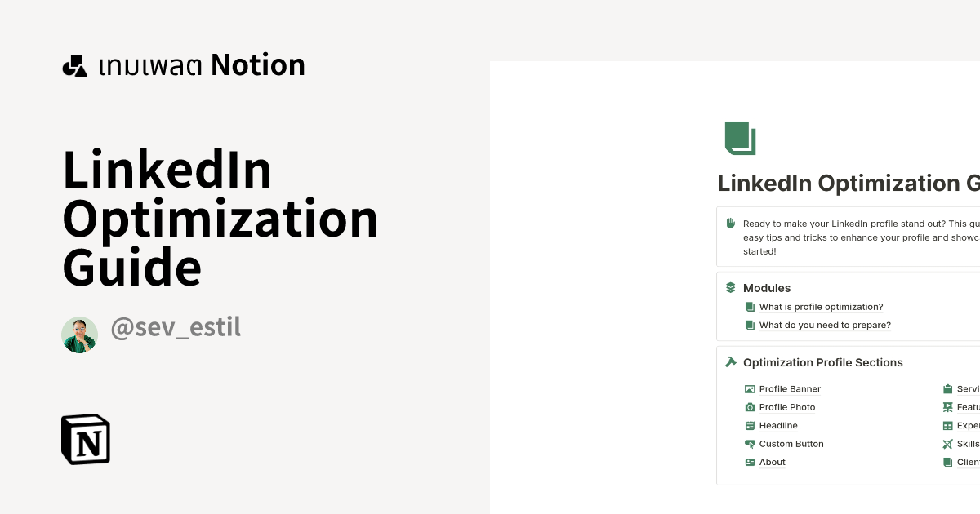
Task: Click the calendar icon beside Headline
Action: (x=750, y=425)
